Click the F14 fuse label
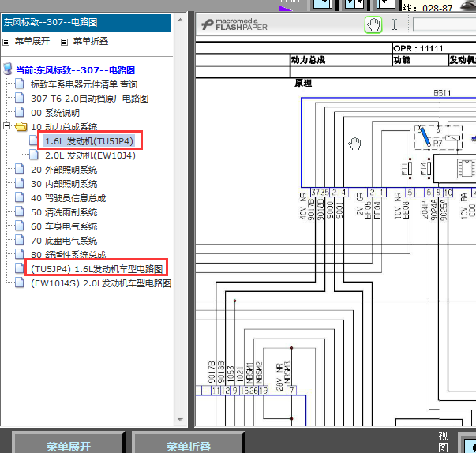This screenshot has width=476, height=453. [423, 169]
